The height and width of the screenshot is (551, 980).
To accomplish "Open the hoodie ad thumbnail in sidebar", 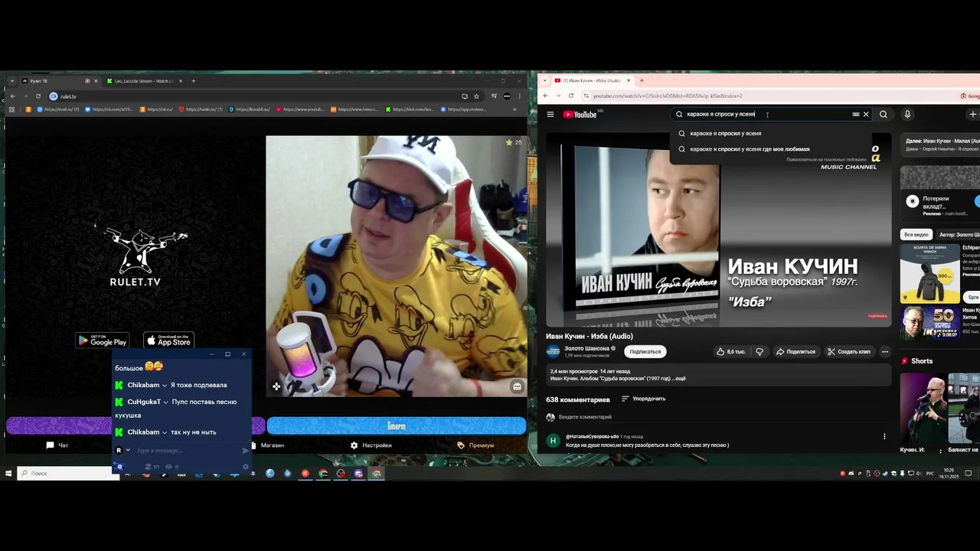I will pos(929,273).
